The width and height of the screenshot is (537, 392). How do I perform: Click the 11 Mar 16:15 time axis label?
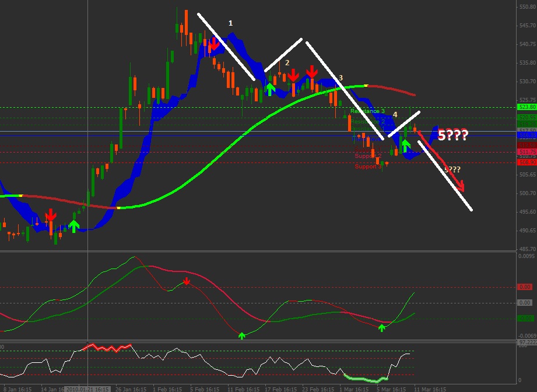point(430,389)
